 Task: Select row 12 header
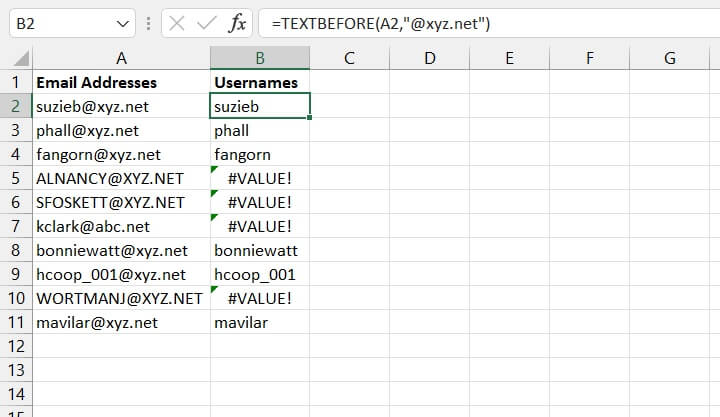(x=15, y=346)
